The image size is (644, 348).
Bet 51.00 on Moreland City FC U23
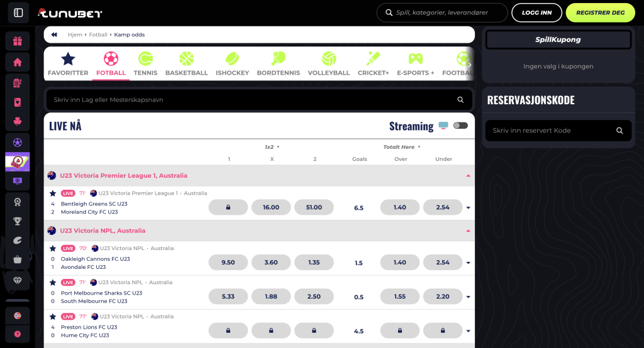[314, 207]
